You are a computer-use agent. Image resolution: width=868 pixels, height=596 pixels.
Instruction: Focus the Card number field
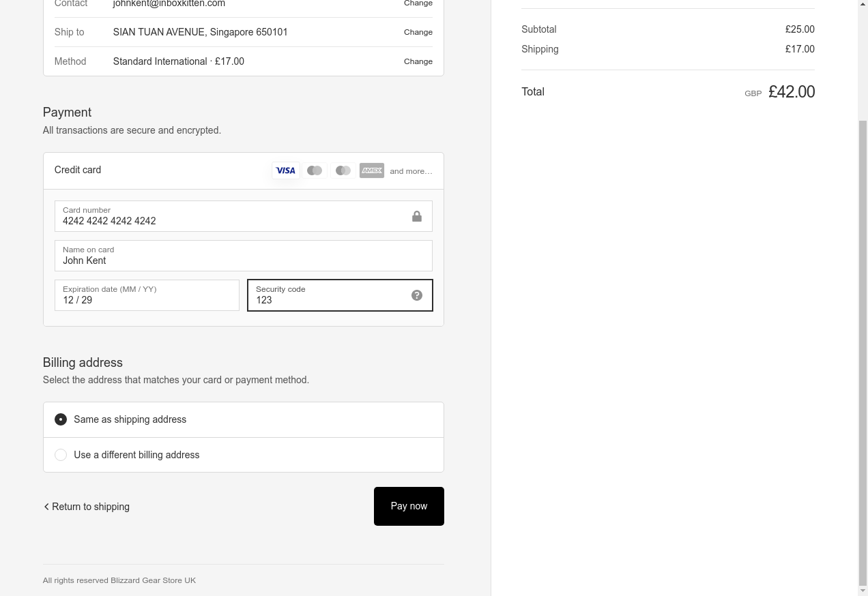point(244,216)
